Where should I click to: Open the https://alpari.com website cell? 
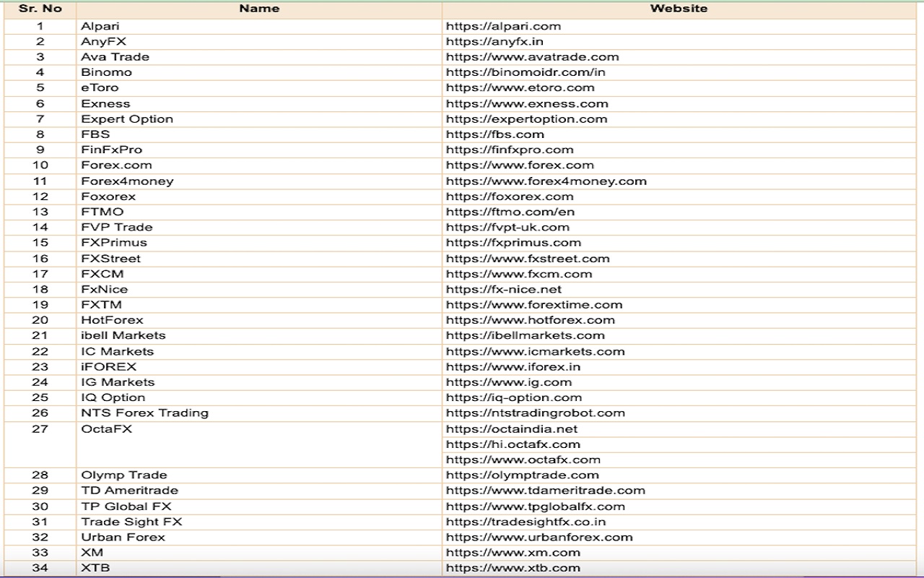tap(679, 26)
